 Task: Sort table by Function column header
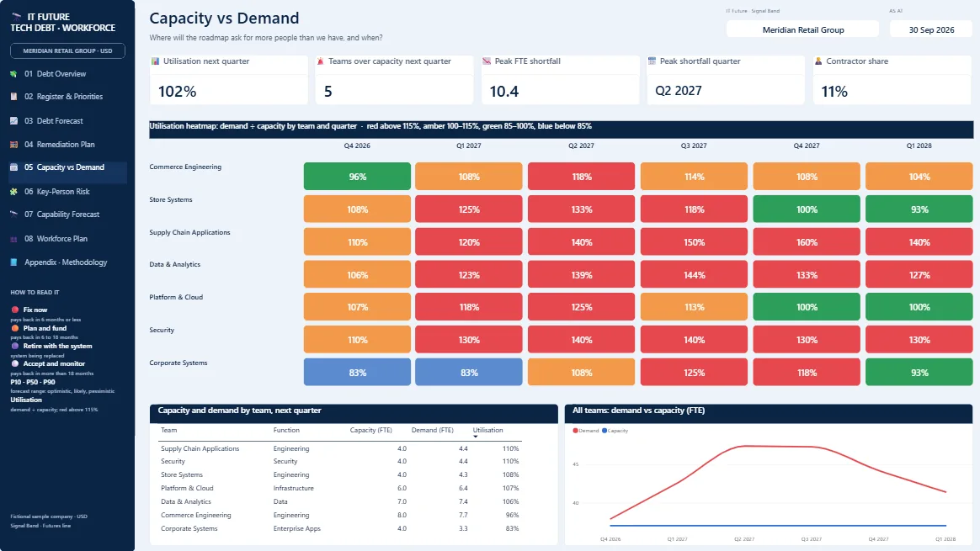(x=286, y=431)
